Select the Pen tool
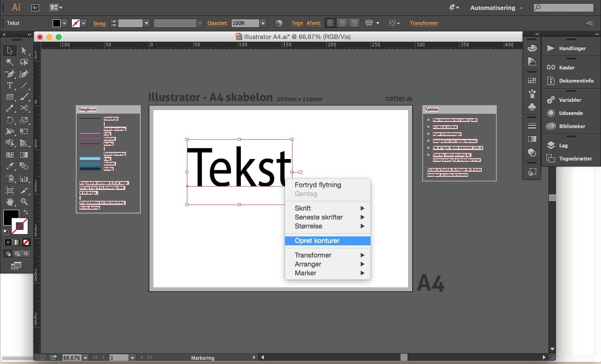 click(x=10, y=74)
